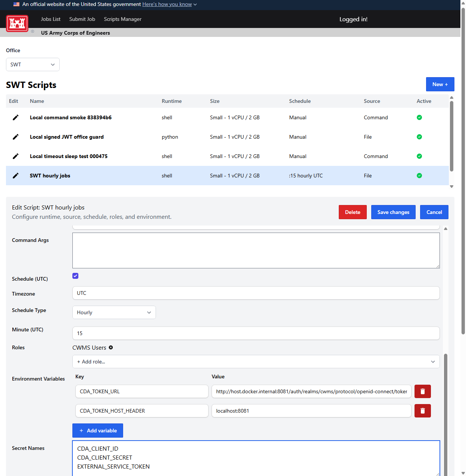This screenshot has height=476, width=466.
Task: Click the SWT hourly jobs name
Action: tap(50, 176)
